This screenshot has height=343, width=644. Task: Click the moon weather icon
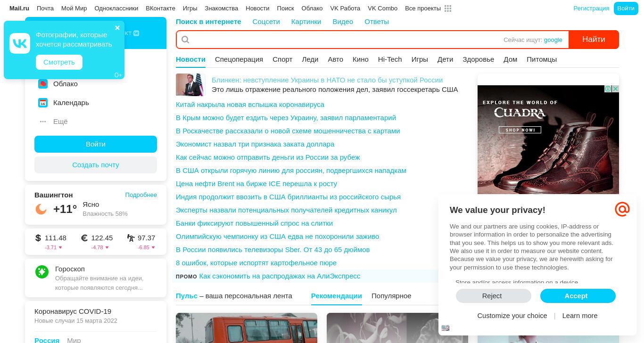(41, 209)
